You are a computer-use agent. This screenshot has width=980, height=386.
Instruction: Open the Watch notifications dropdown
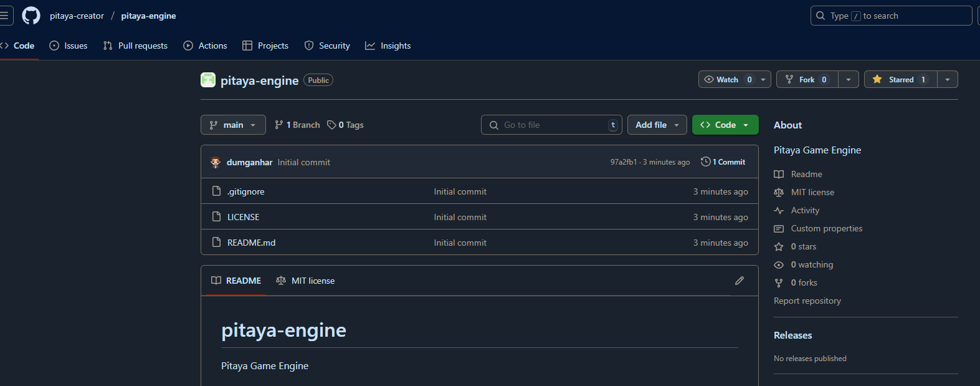[x=735, y=79]
